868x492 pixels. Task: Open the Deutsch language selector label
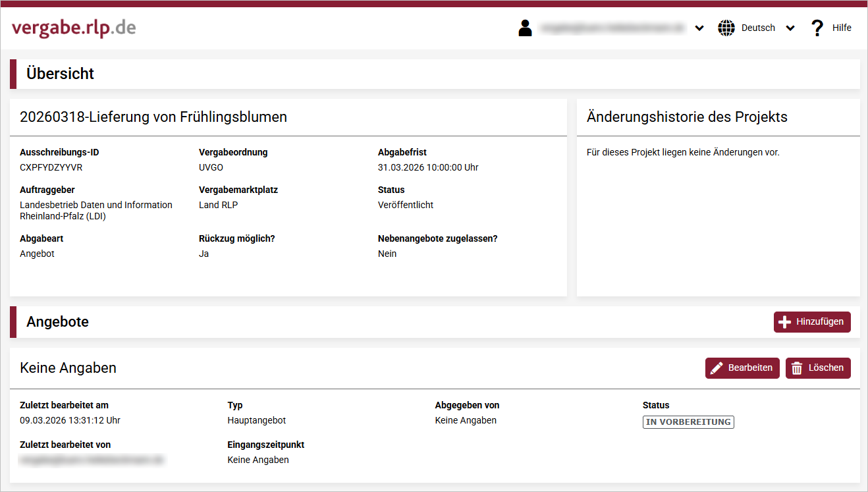point(758,28)
